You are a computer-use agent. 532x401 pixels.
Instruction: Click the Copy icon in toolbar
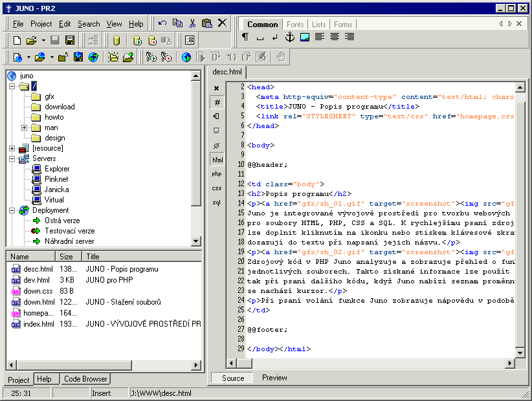coord(177,23)
